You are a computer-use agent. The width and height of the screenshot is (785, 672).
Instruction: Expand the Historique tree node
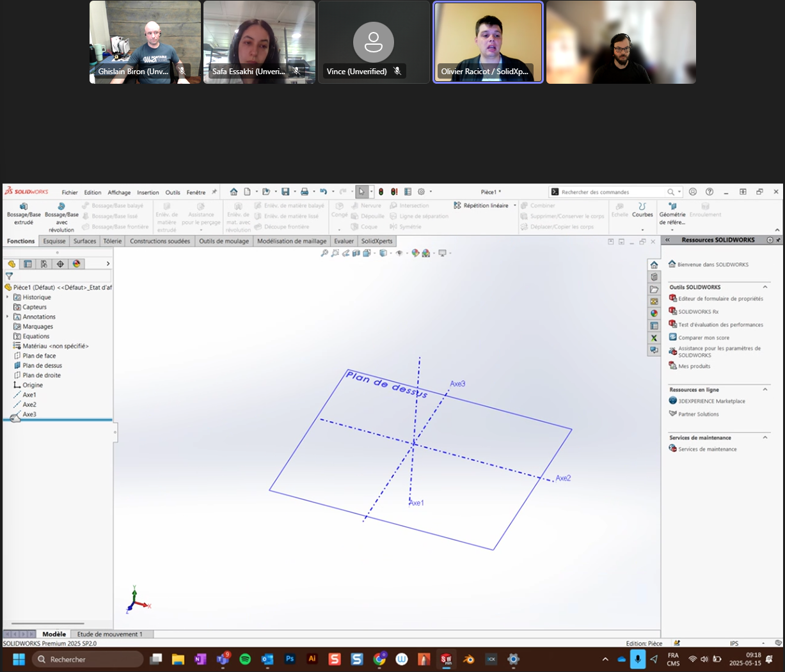(8, 297)
